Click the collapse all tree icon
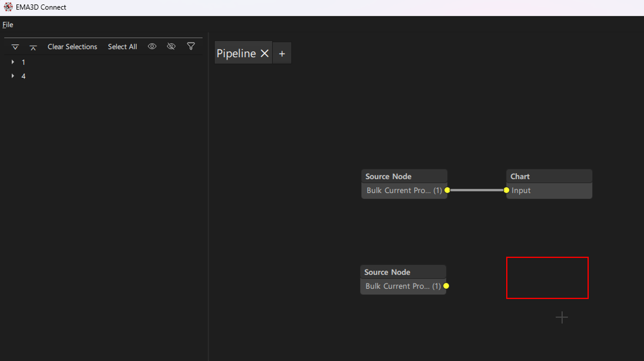 point(33,47)
